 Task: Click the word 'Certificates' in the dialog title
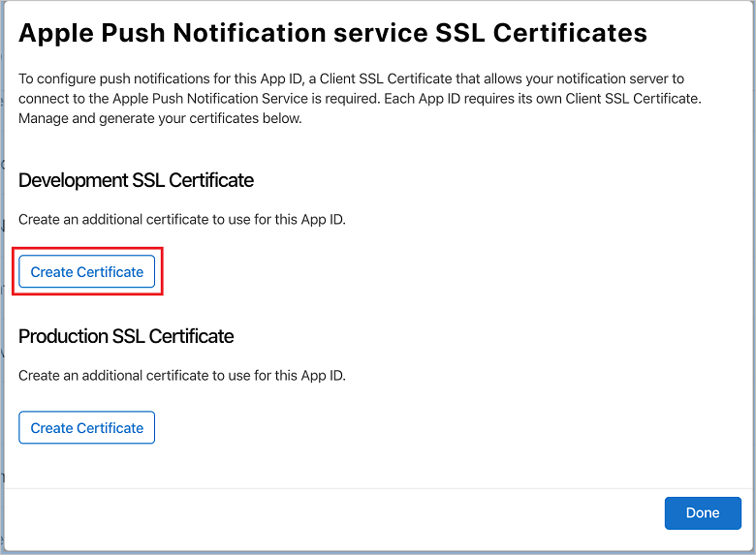coord(570,33)
